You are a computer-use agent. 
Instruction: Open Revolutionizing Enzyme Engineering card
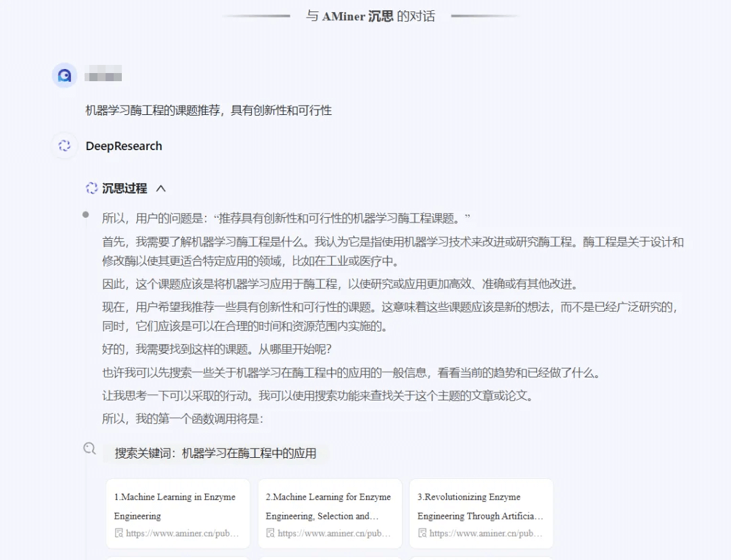point(482,513)
